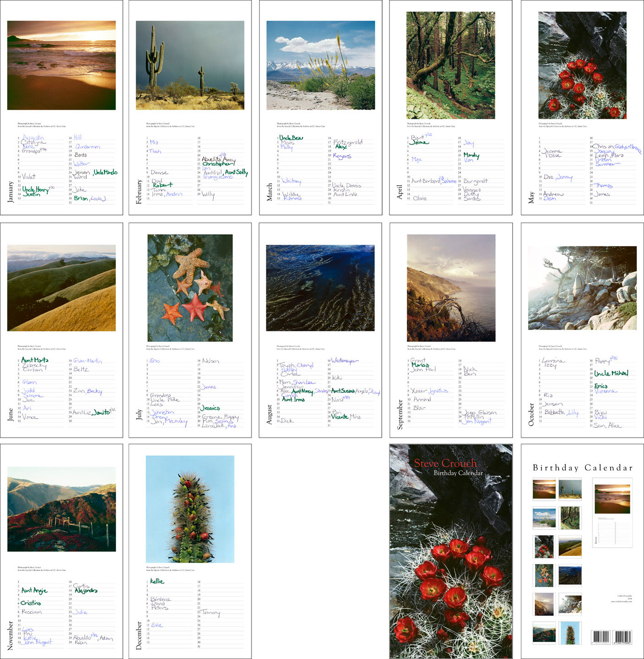
Task: Open the March snowy mountains photo
Action: pyautogui.click(x=320, y=65)
